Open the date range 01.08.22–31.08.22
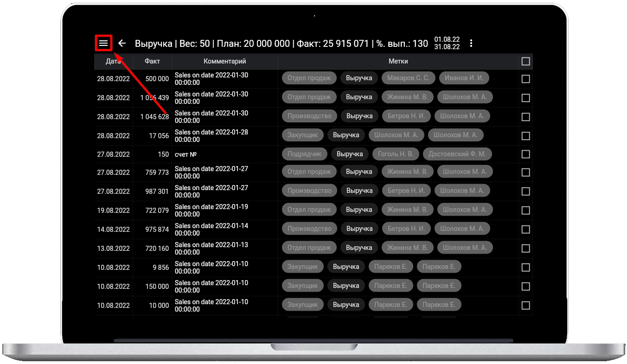The image size is (627, 364). 447,43
